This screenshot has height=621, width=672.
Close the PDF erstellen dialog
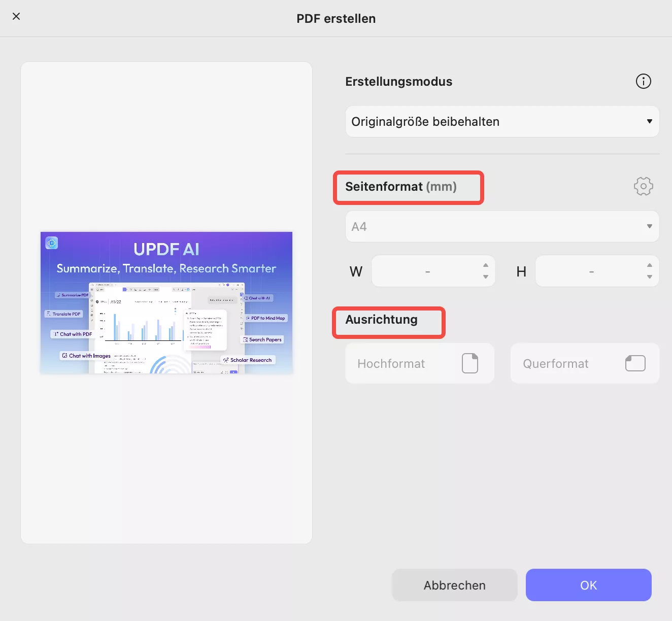pos(16,16)
